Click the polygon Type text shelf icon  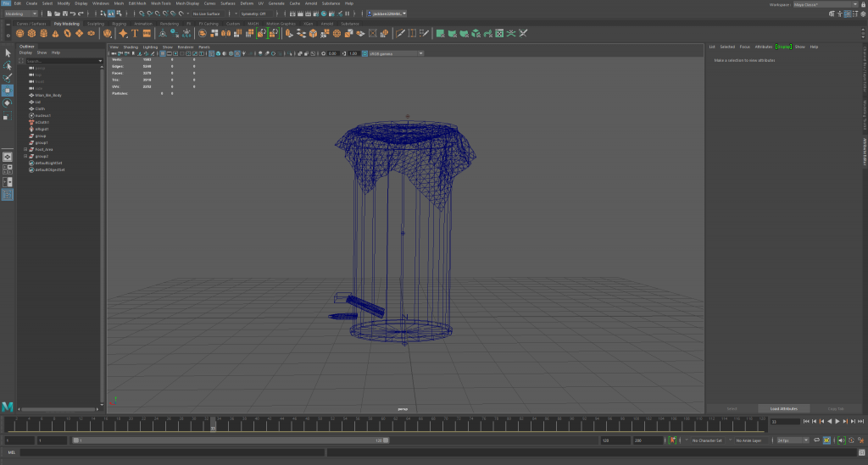134,34
